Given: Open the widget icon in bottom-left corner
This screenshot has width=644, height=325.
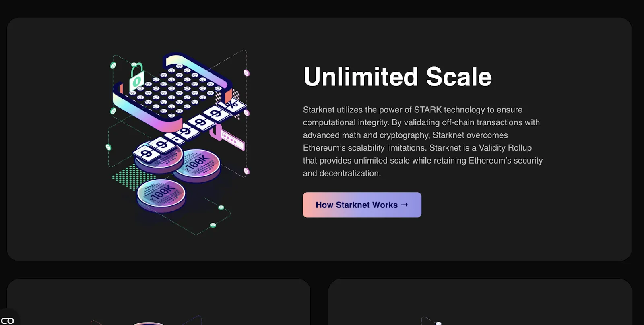Looking at the screenshot, I should (x=8, y=320).
